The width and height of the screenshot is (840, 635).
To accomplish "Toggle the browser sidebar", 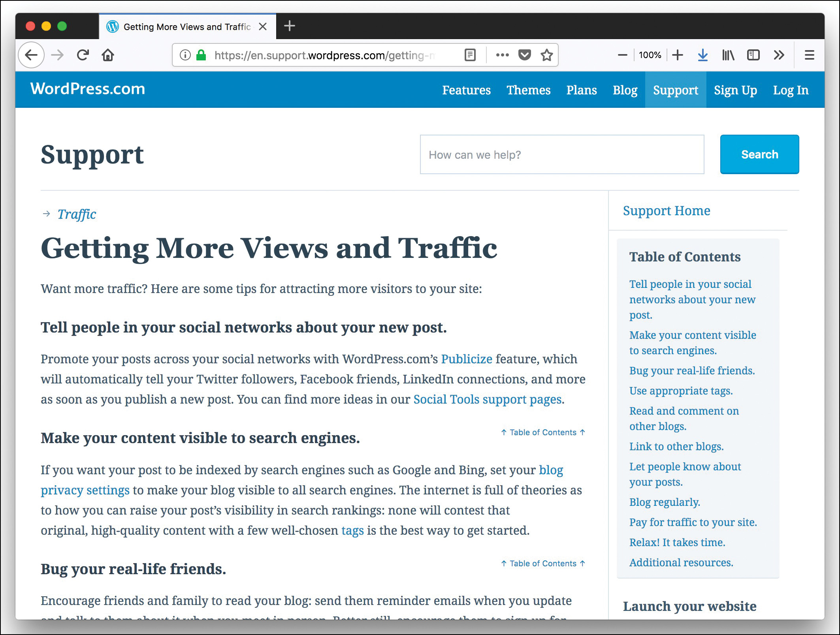I will [x=753, y=55].
